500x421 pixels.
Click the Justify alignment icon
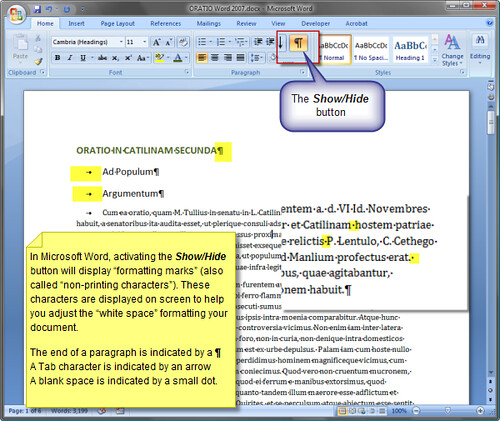pyautogui.click(x=240, y=58)
